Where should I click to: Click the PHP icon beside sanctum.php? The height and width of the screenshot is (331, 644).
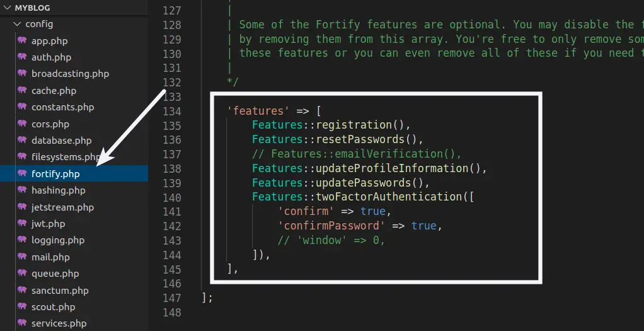click(x=22, y=290)
